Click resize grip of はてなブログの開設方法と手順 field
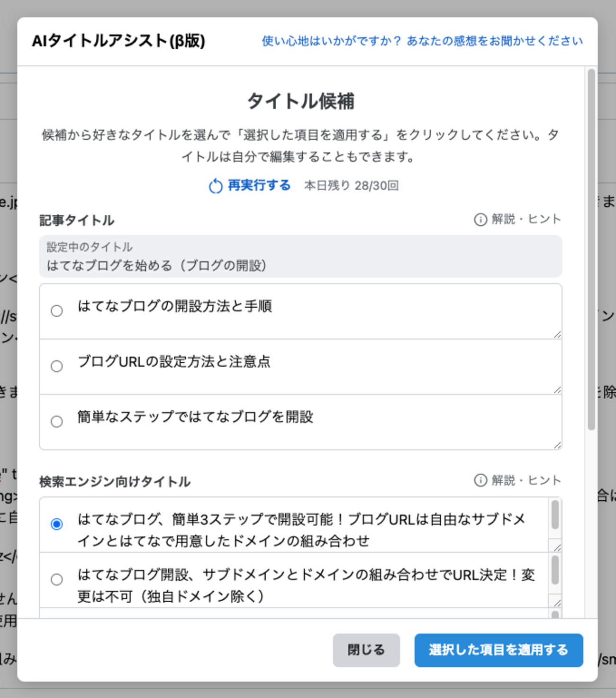This screenshot has width=616, height=698. pos(557,334)
